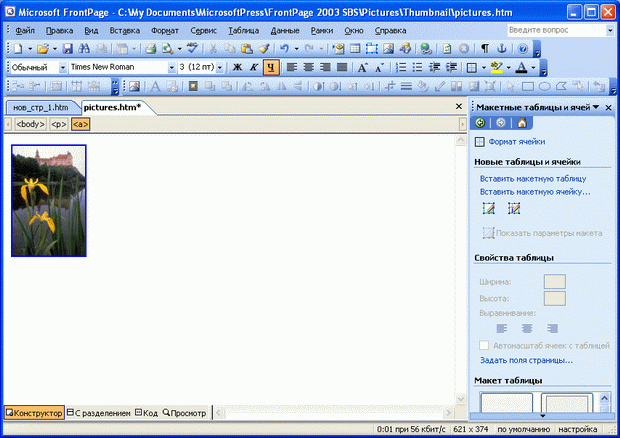Open Help with question mark icon
620x438 pixels.
tap(523, 49)
